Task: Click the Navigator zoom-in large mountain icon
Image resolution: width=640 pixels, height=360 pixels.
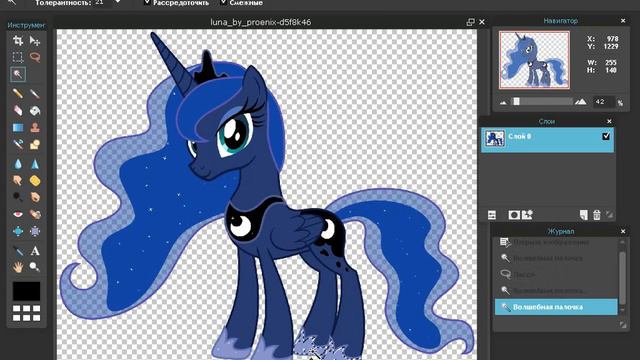Action: click(x=580, y=102)
